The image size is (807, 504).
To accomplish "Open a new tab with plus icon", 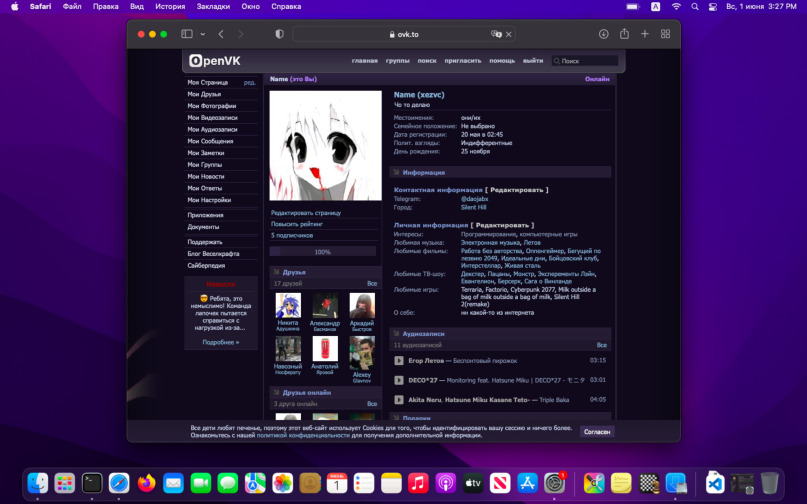I will point(645,34).
